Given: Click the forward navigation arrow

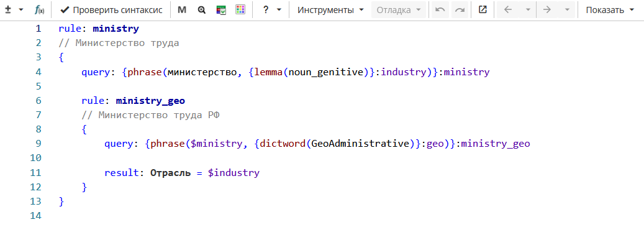Looking at the screenshot, I should 546,10.
